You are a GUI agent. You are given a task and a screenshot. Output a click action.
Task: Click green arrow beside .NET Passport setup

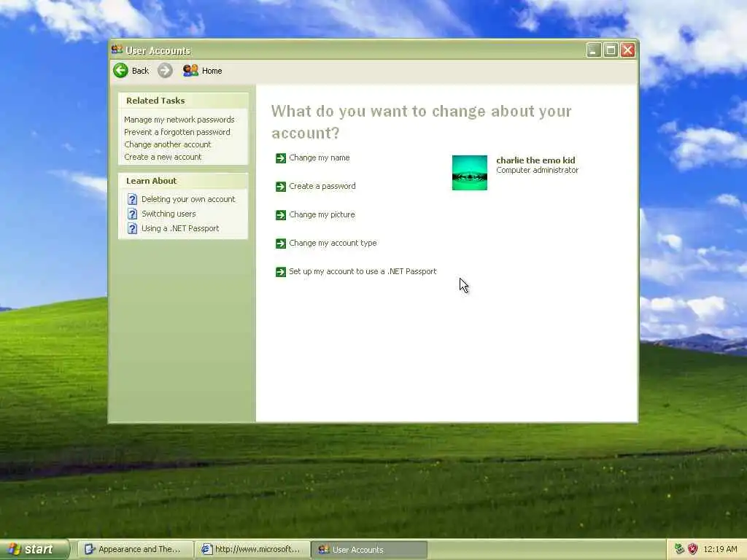pos(281,272)
